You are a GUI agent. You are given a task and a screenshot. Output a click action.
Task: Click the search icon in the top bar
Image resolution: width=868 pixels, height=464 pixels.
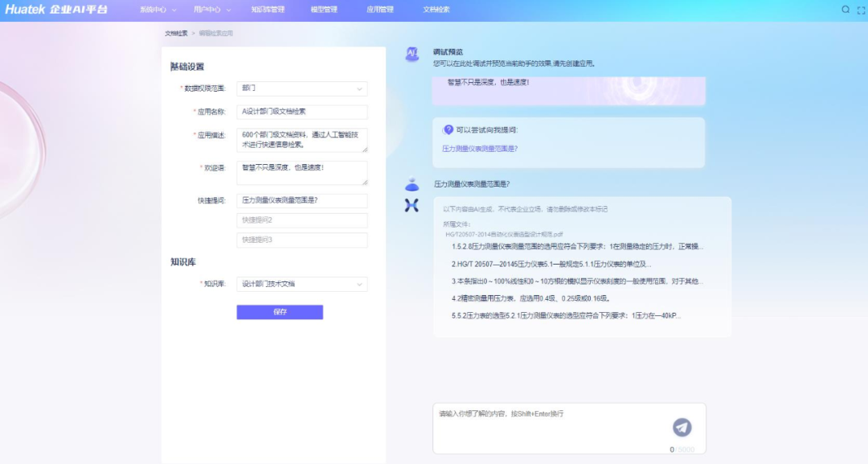click(845, 10)
